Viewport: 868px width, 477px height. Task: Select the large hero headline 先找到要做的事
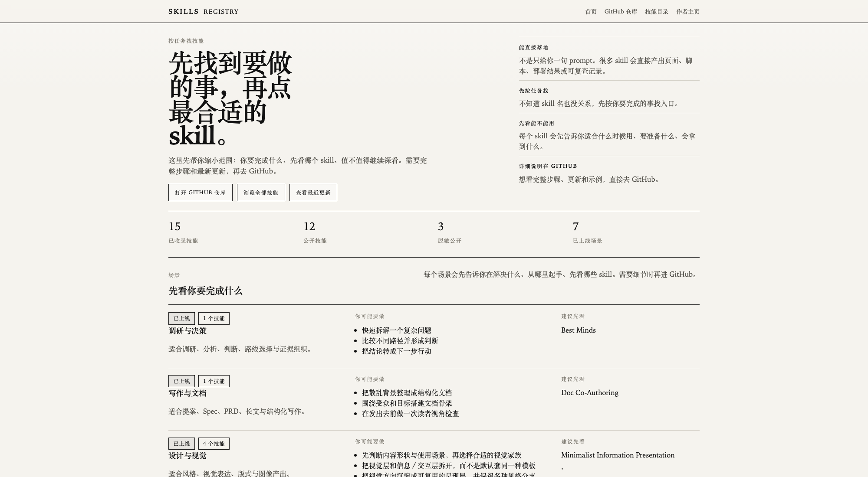pos(230,99)
